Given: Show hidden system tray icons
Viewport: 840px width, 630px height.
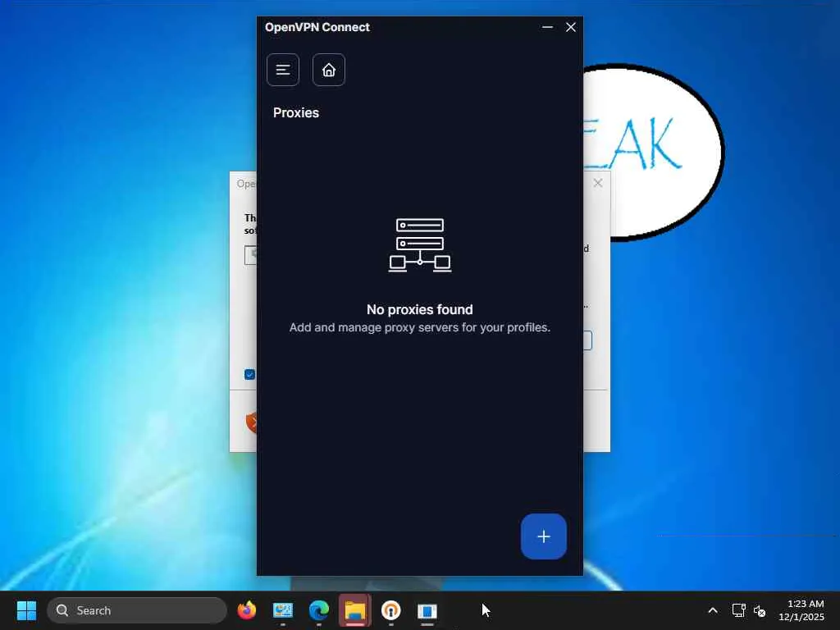Looking at the screenshot, I should coord(713,610).
